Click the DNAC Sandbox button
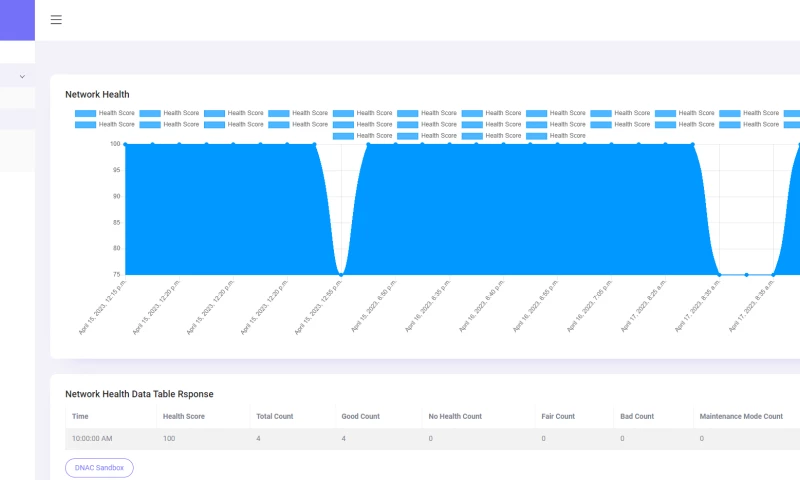 (x=99, y=467)
